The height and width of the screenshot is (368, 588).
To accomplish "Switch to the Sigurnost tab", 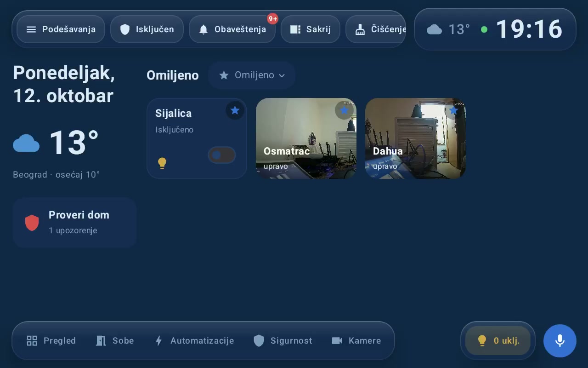I will coord(283,341).
